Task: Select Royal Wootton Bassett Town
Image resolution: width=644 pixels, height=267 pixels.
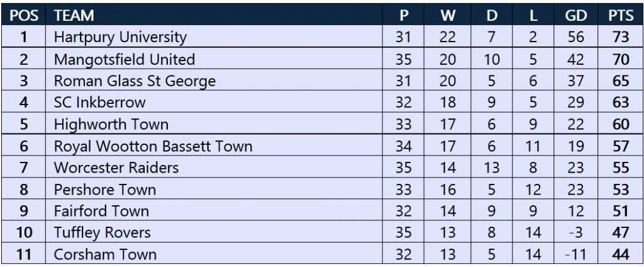Action: (x=153, y=147)
